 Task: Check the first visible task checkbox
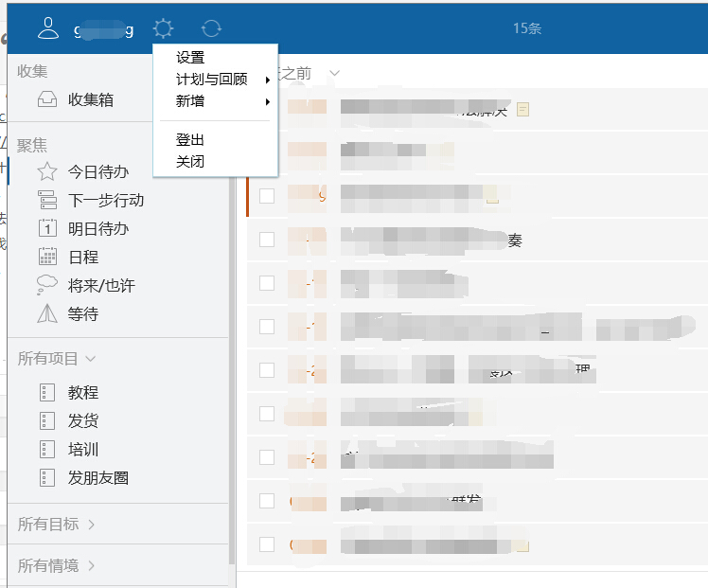pyautogui.click(x=267, y=196)
